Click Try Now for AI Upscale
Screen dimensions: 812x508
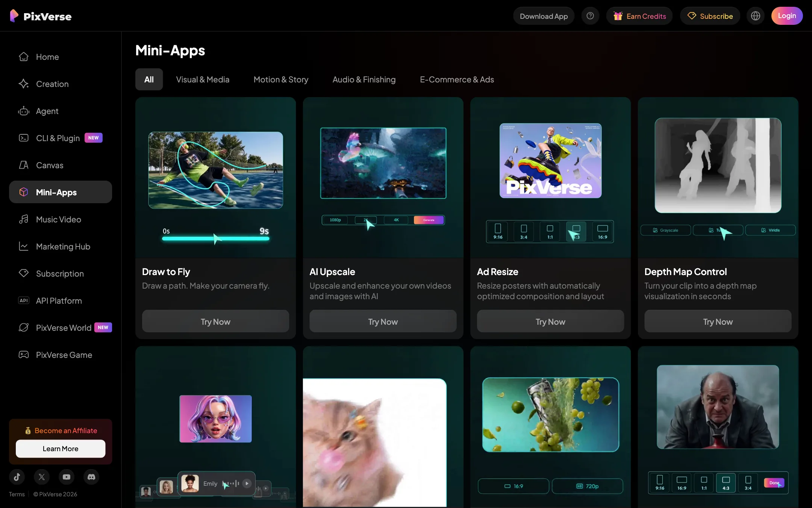383,322
